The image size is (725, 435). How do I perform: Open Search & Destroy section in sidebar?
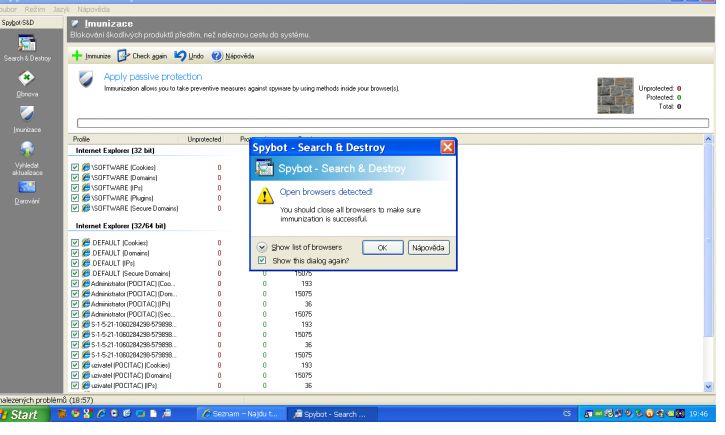pos(27,49)
